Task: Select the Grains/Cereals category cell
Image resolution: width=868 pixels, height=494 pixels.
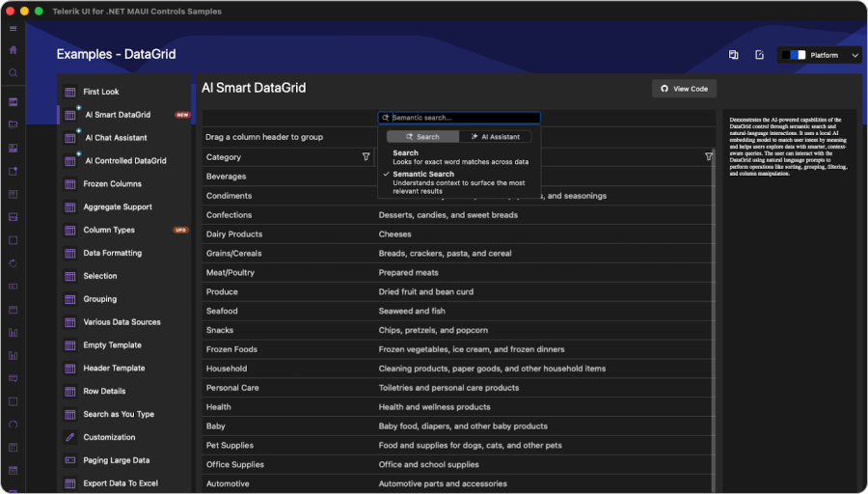Action: (287, 254)
